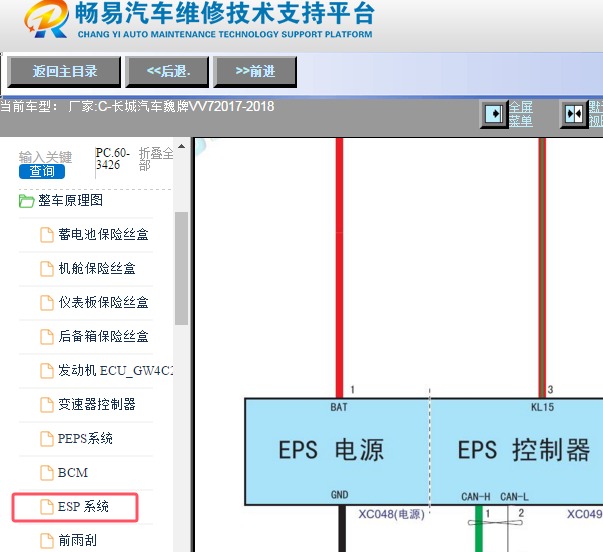The width and height of the screenshot is (603, 552).
Task: Open 仪表板保险丝盒 diagram
Action: 103,302
